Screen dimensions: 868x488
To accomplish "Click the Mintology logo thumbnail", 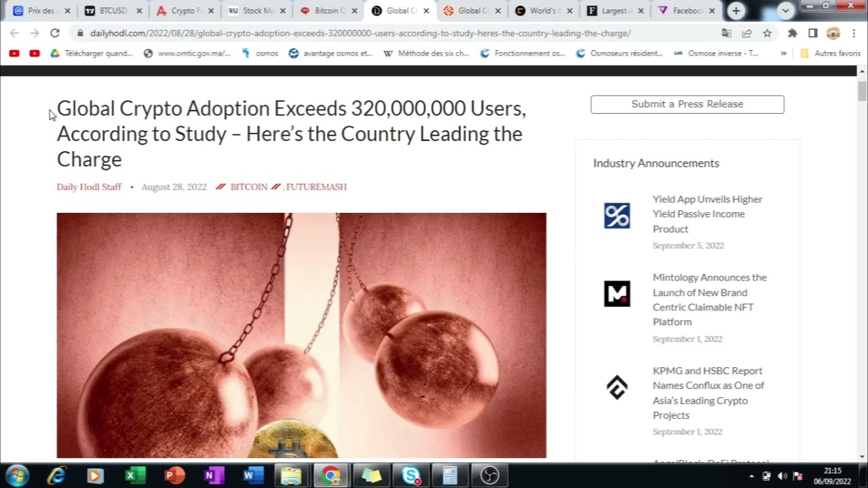I will tap(617, 293).
